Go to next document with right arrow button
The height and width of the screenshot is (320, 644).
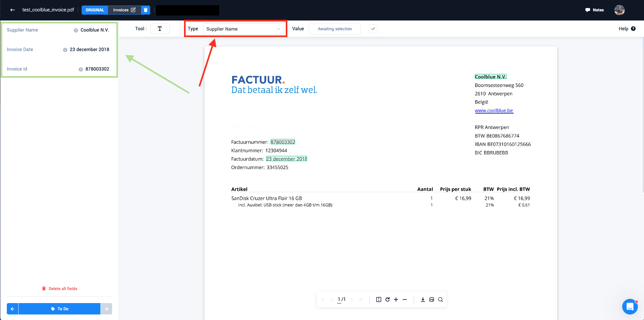pyautogui.click(x=106, y=309)
